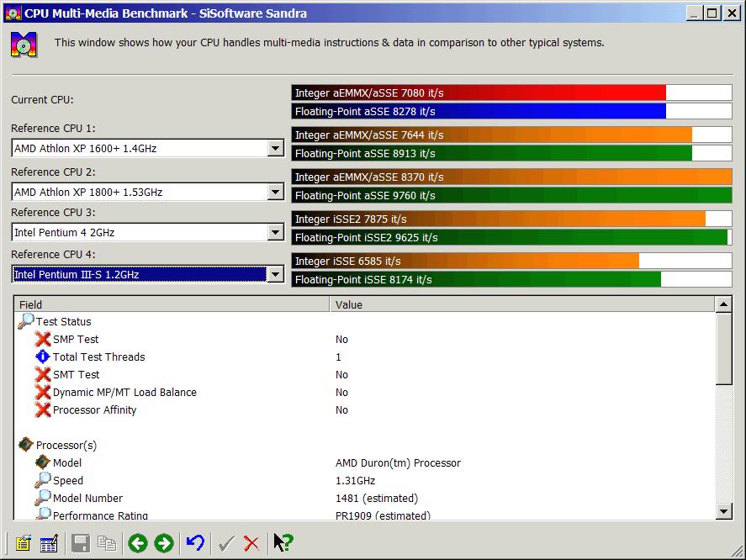Viewport: 746px width, 560px height.
Task: Click the Integer aEMMX/aSSE 8370 it/s bar
Action: (511, 177)
